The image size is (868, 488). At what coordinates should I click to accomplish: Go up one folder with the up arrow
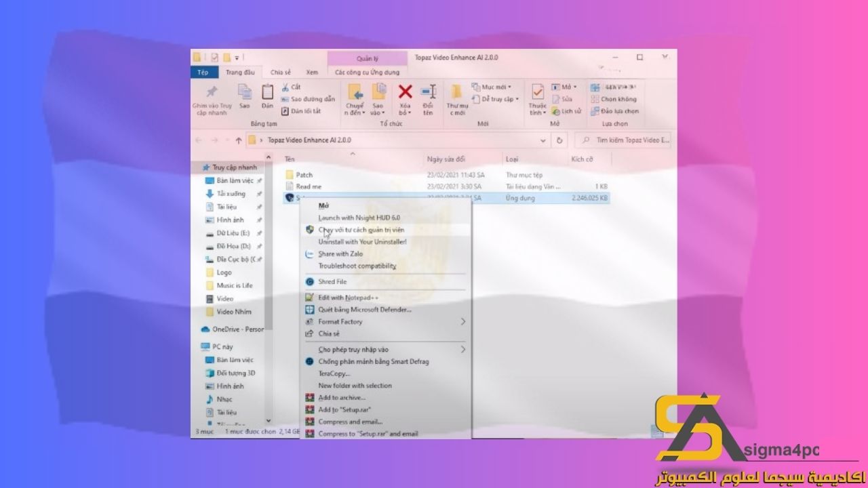click(x=239, y=140)
